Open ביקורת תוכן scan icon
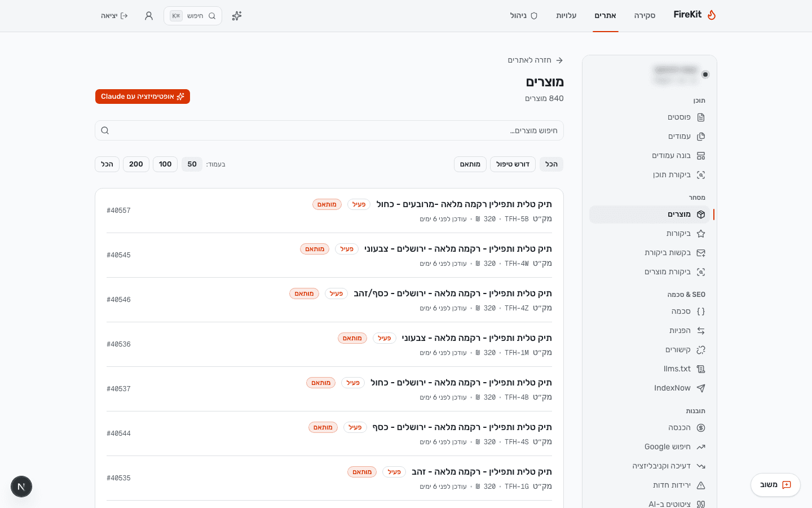The height and width of the screenshot is (508, 812). 701,175
